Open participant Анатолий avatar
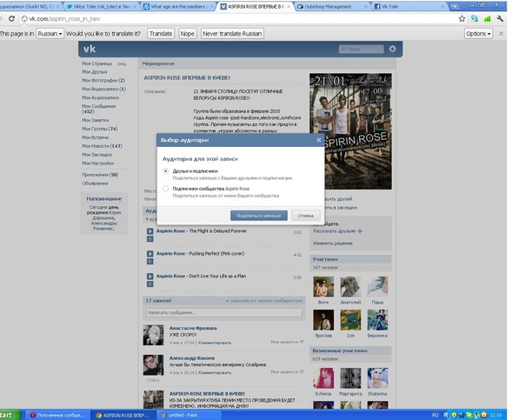Screen dimensions: 525x420 pos(350,287)
